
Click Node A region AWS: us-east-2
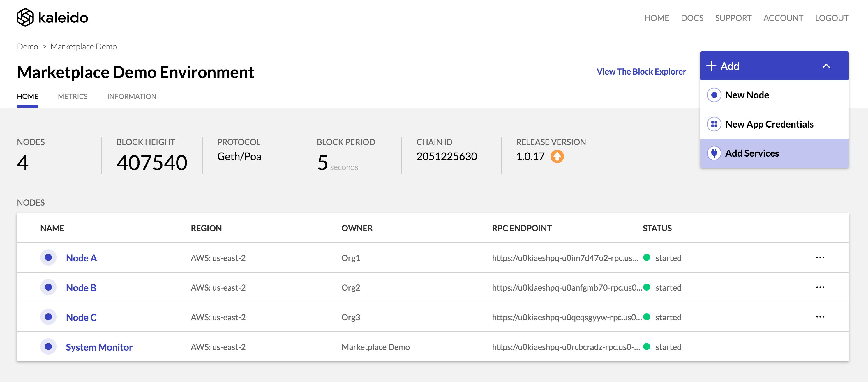point(218,258)
